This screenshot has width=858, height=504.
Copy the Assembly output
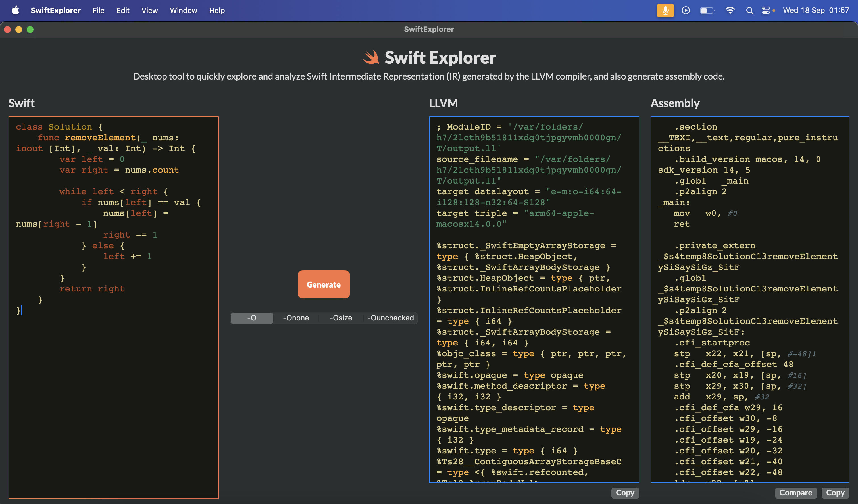click(x=835, y=493)
